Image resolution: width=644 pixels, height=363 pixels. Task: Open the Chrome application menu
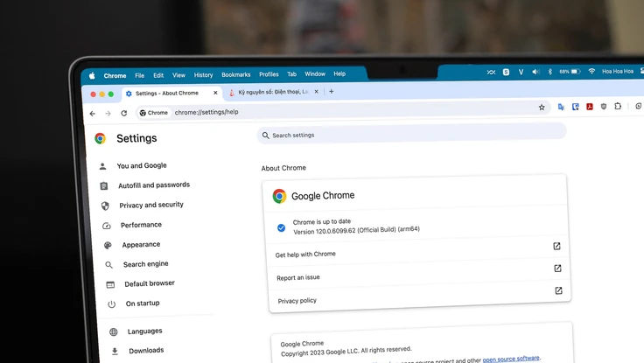[115, 75]
